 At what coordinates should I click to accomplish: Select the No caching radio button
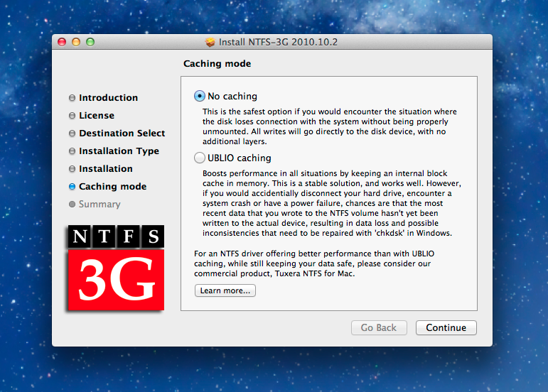pyautogui.click(x=200, y=96)
